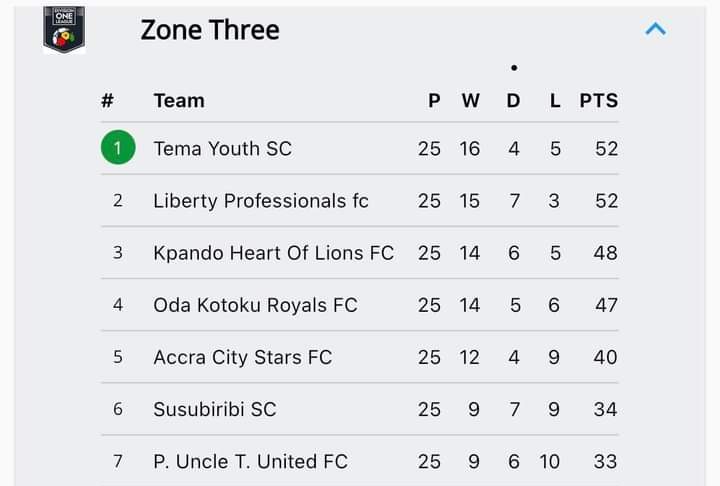Click the # rank column header
720x486 pixels.
[107, 101]
